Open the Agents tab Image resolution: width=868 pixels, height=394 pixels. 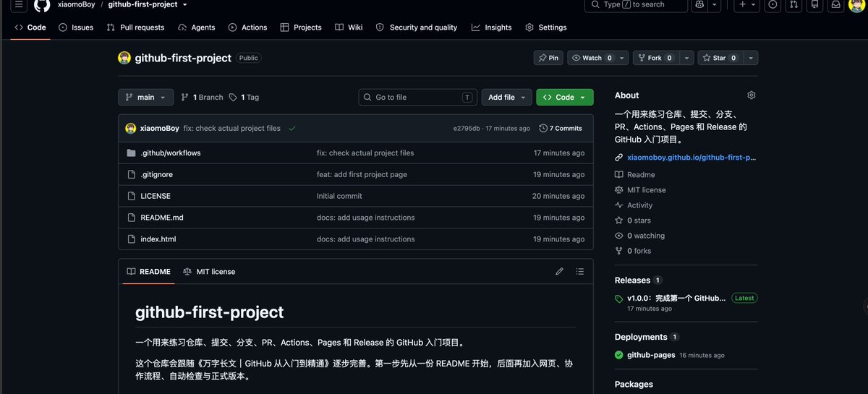pyautogui.click(x=197, y=27)
